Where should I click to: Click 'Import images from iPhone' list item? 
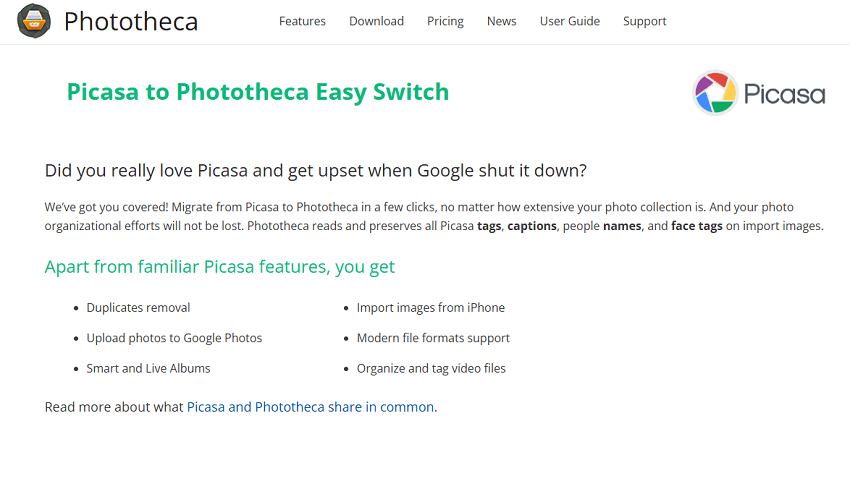430,308
